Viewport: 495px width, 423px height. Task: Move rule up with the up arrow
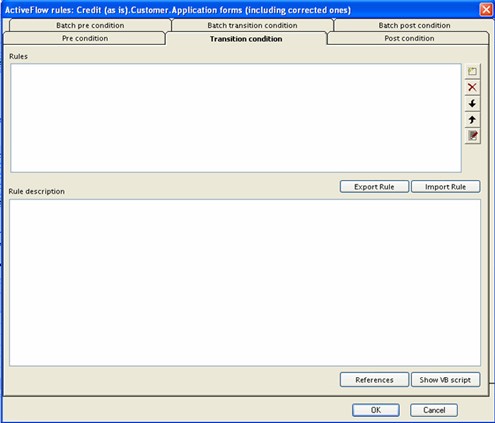click(x=472, y=120)
